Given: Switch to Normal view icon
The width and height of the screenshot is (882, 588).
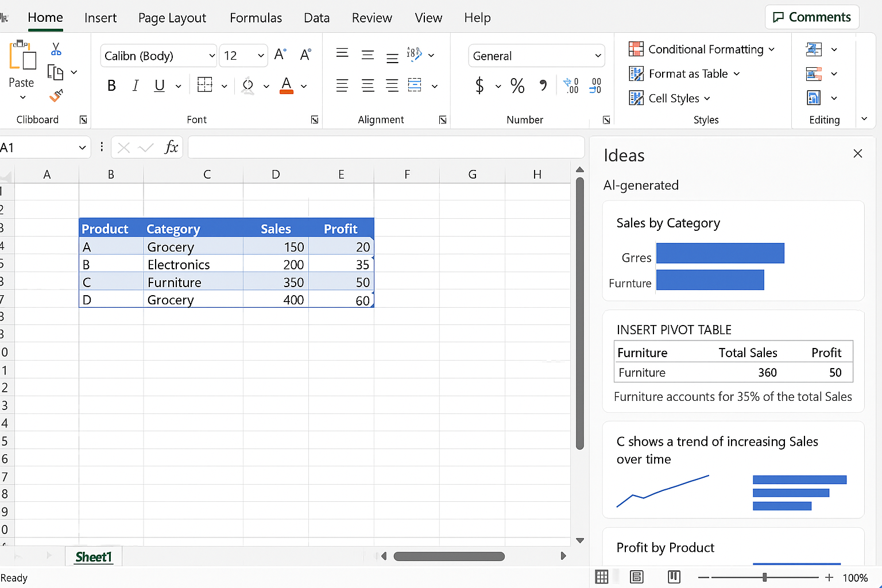Looking at the screenshot, I should (x=602, y=577).
